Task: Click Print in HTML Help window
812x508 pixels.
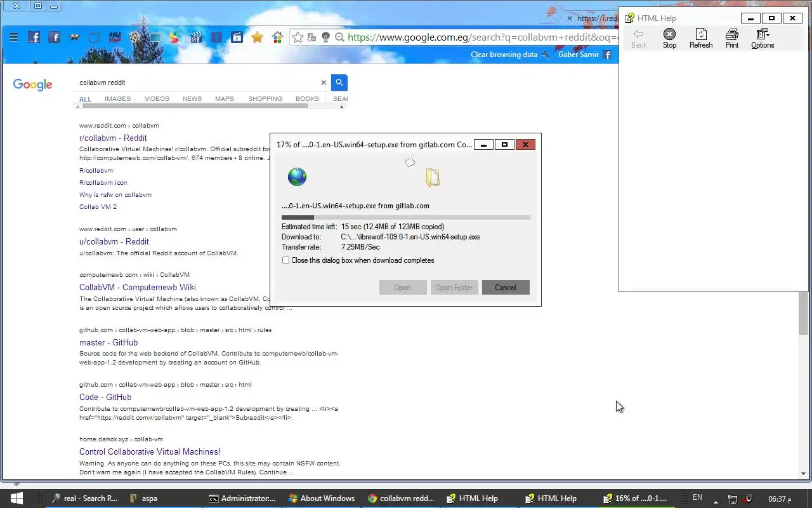Action: [732, 38]
